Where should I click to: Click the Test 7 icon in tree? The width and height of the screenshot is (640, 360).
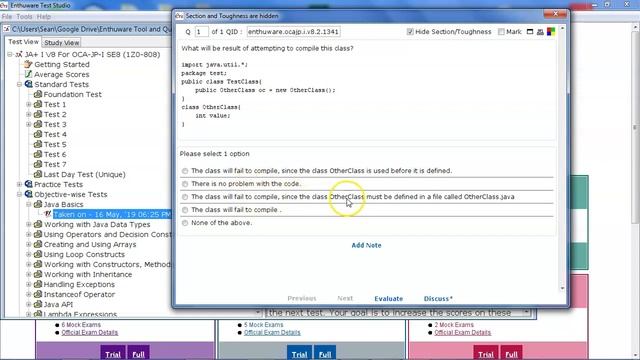pos(38,164)
